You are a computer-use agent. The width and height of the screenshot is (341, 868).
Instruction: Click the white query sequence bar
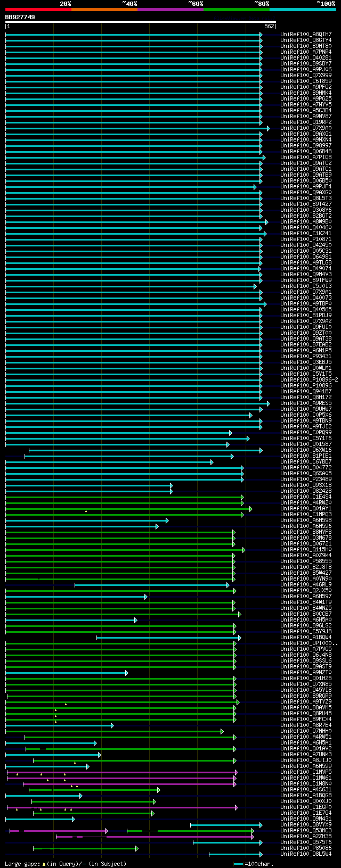pyautogui.click(x=141, y=22)
